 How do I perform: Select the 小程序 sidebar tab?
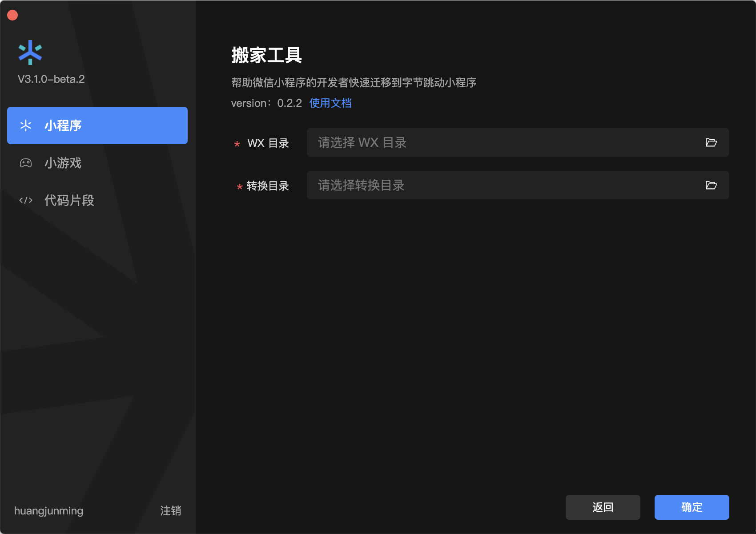coord(97,125)
